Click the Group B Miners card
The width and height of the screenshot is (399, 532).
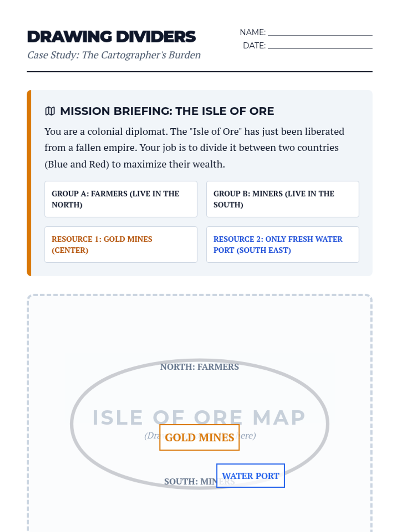[x=282, y=199]
